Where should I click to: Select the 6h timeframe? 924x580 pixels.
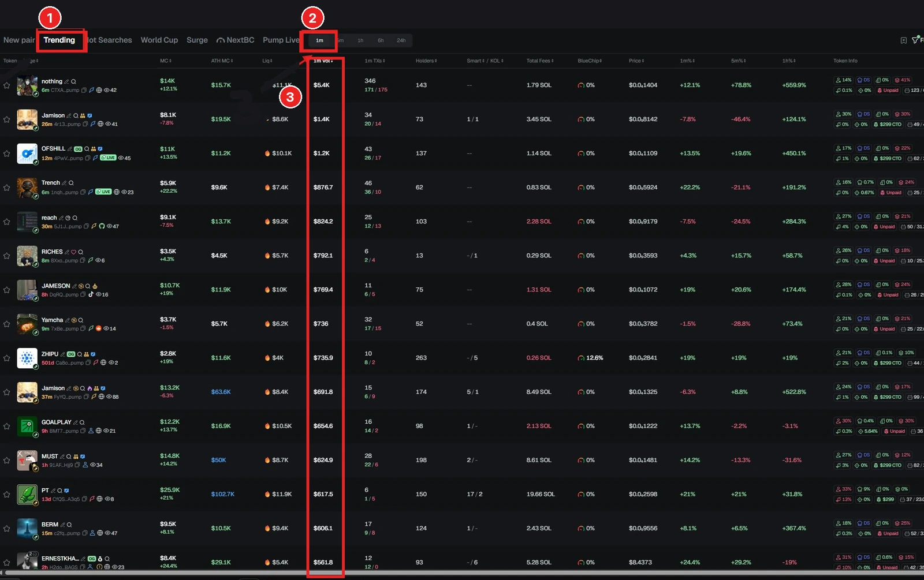tap(381, 40)
